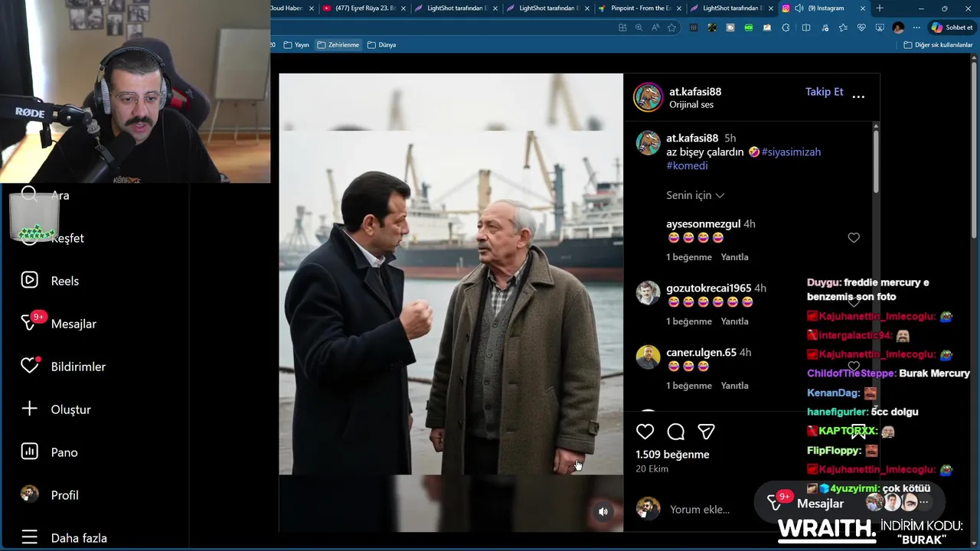Reply to aysesonmezgul via Yanıtla

pyautogui.click(x=734, y=257)
